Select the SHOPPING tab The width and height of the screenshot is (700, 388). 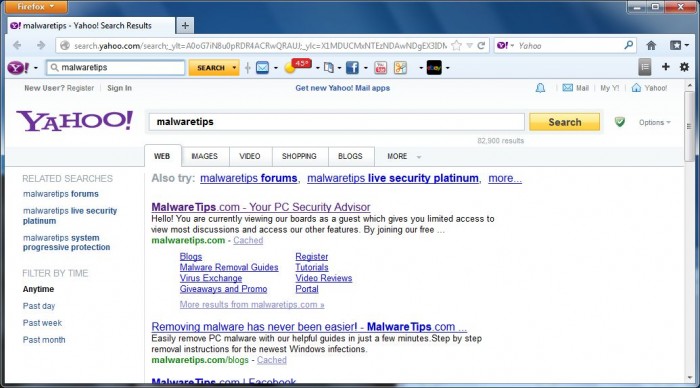299,156
